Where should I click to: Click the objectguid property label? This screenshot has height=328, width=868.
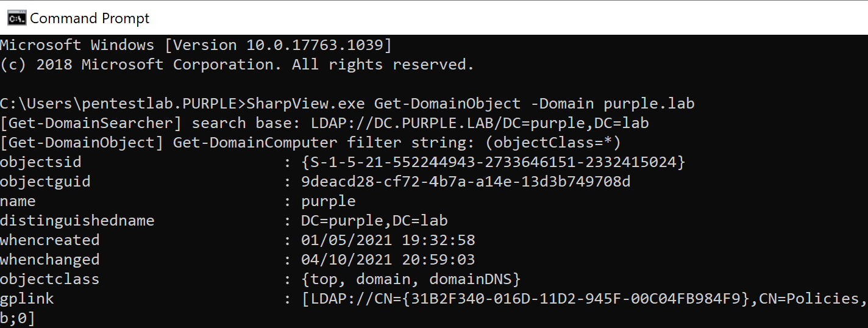[45, 182]
